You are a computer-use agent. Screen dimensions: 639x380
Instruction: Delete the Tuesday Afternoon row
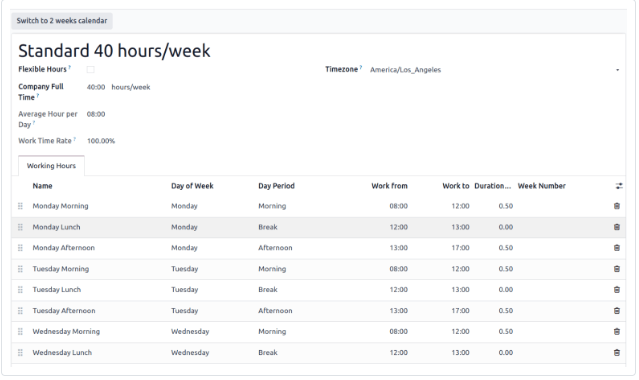pos(617,311)
